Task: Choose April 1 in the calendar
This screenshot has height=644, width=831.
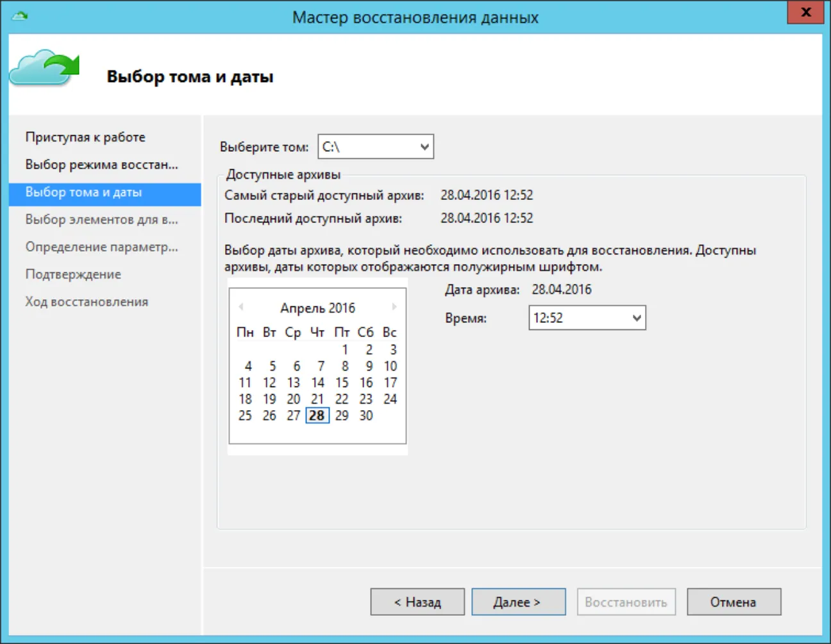Action: pyautogui.click(x=345, y=350)
